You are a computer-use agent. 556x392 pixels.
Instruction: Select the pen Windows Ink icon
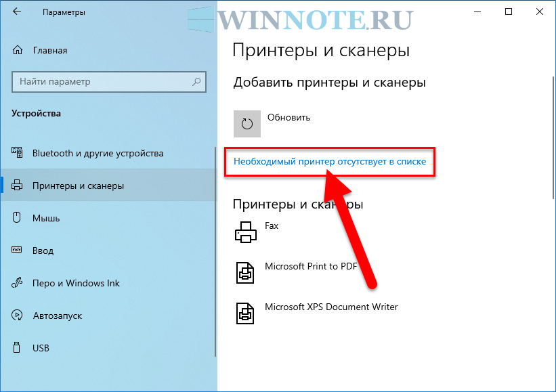tap(17, 282)
